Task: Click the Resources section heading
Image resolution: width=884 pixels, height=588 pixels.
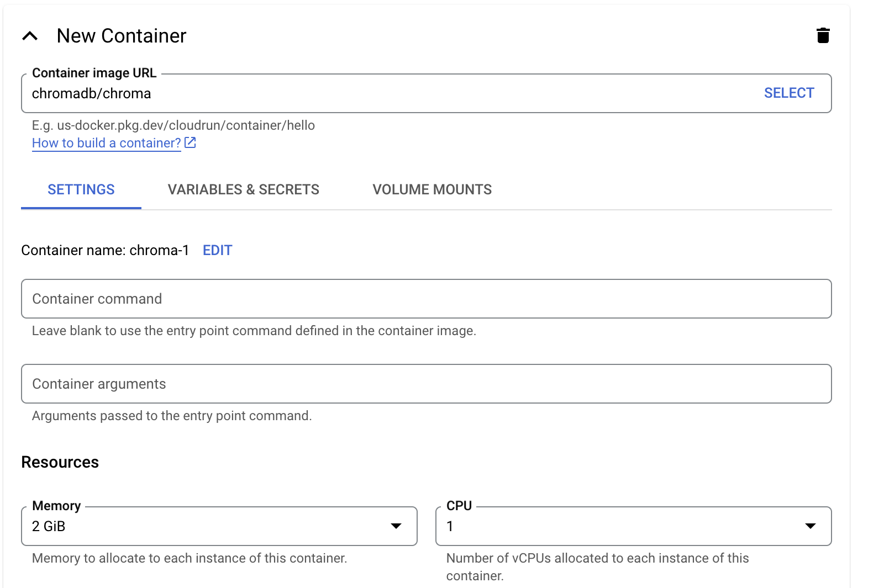Action: (60, 462)
